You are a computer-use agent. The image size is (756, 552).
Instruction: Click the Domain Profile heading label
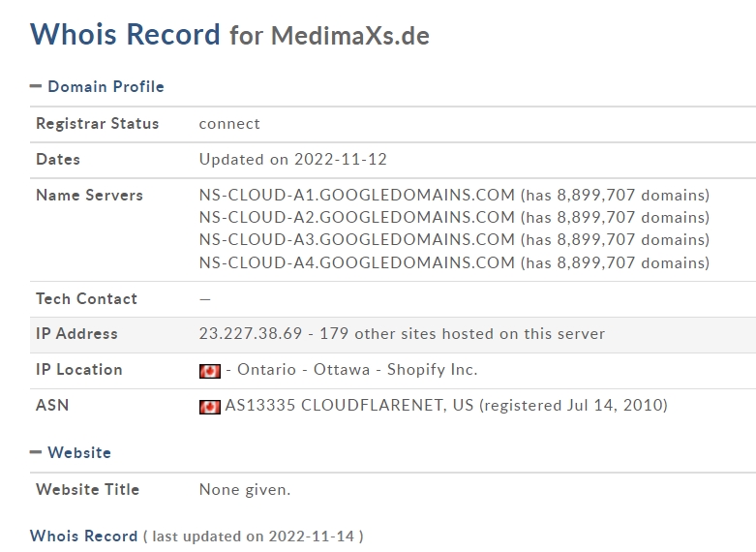click(106, 87)
